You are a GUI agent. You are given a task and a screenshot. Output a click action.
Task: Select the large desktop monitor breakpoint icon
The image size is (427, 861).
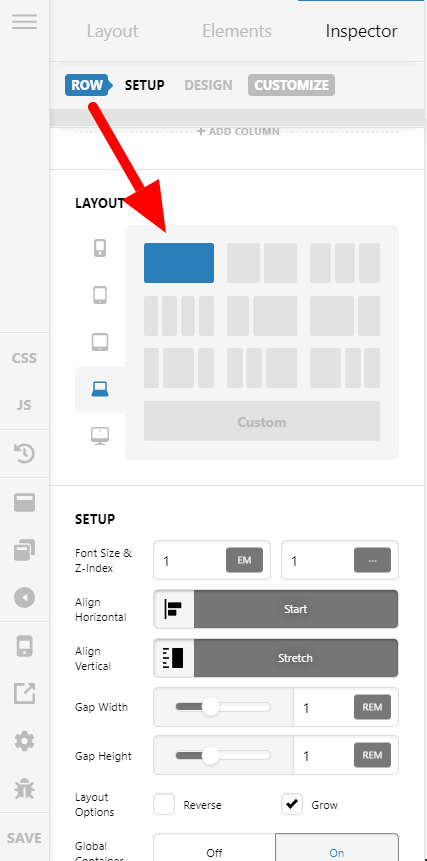click(x=100, y=436)
